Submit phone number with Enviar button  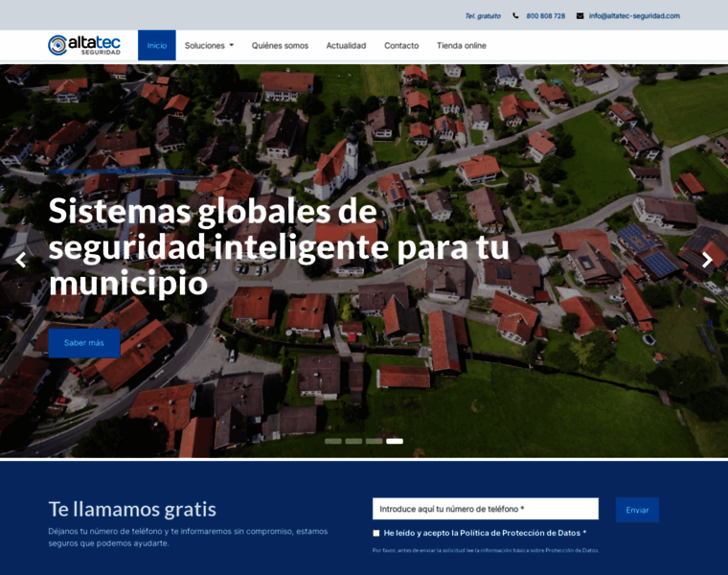637,510
